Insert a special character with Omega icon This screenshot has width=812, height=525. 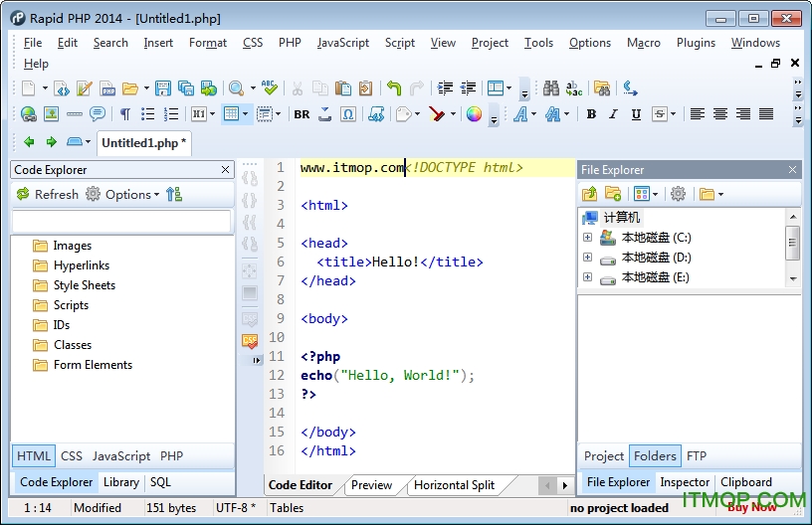[348, 113]
